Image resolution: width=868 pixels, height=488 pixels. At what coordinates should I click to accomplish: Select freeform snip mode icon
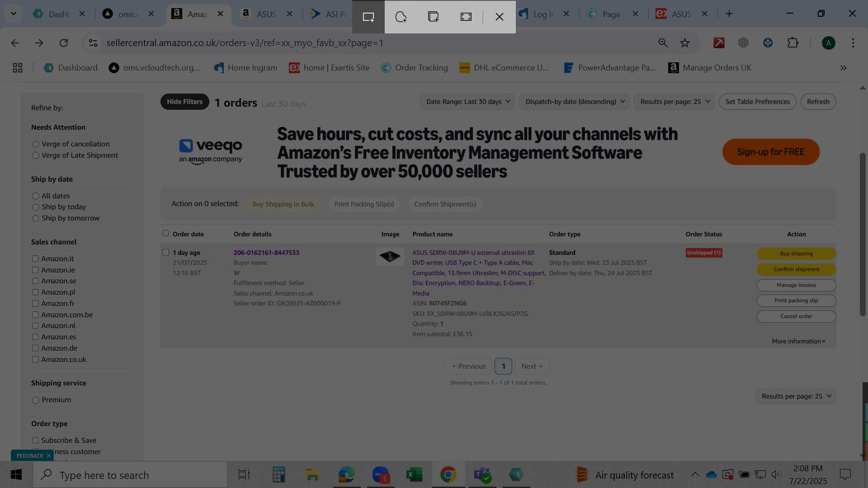tap(401, 17)
